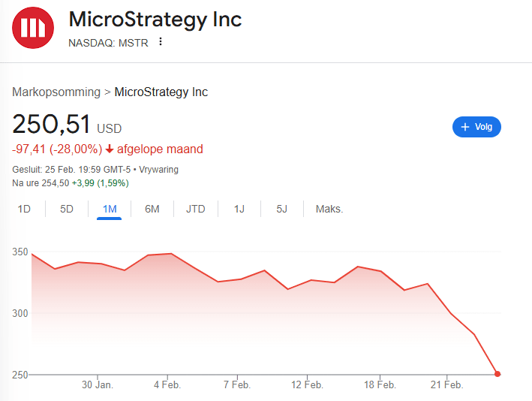Show the 1J one-year chart
The image size is (532, 401).
[239, 209]
